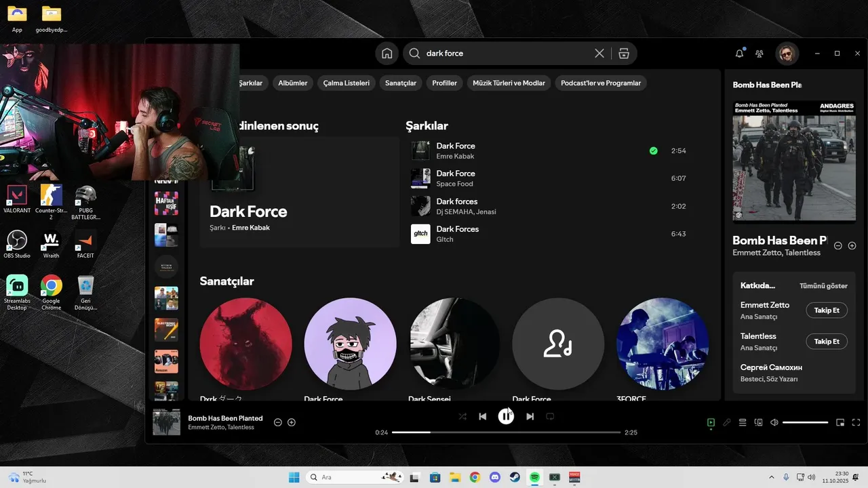Select the Sanatçılar filter
This screenshot has height=488, width=868.
click(401, 83)
